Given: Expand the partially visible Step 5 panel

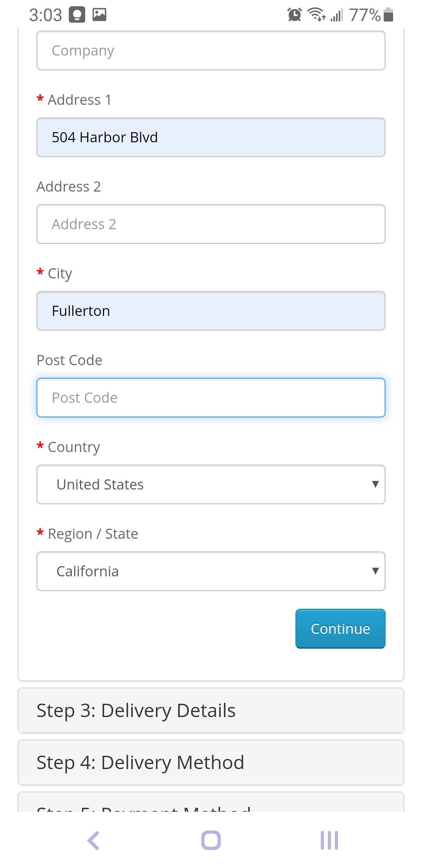Looking at the screenshot, I should 211,802.
